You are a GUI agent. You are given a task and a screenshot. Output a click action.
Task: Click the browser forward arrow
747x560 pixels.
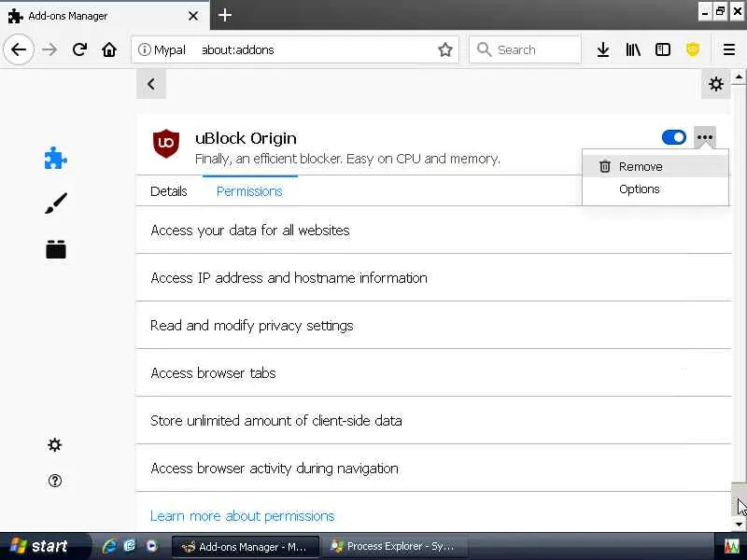pos(49,49)
